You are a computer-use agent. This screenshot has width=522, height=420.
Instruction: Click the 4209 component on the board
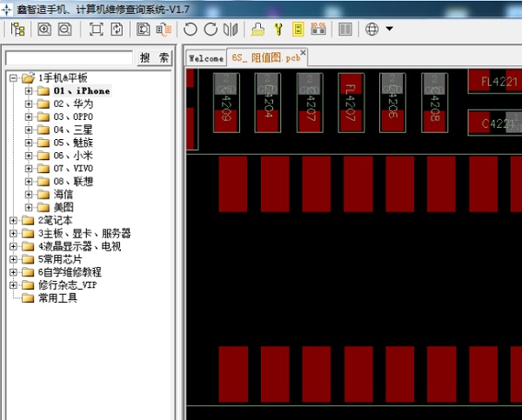[226, 103]
